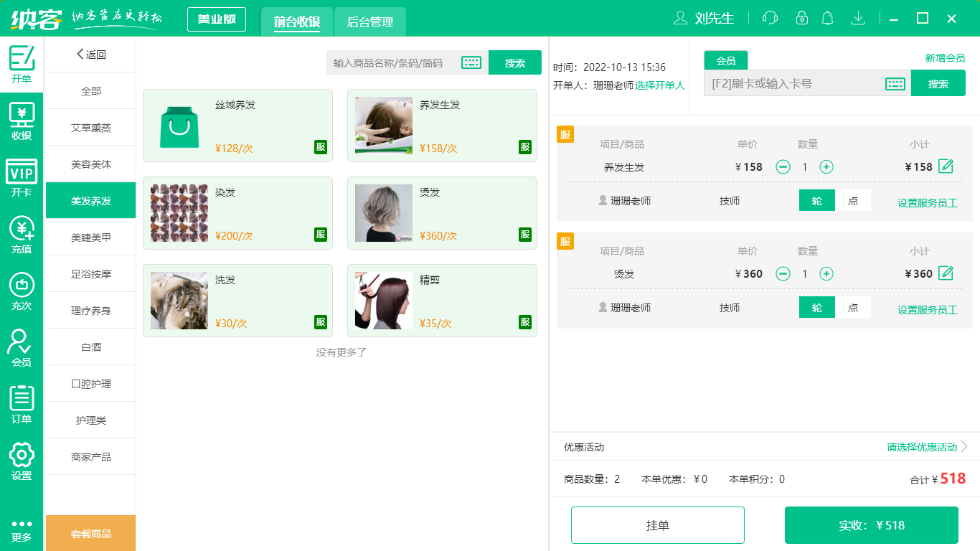Click the 挂单 button

(658, 524)
